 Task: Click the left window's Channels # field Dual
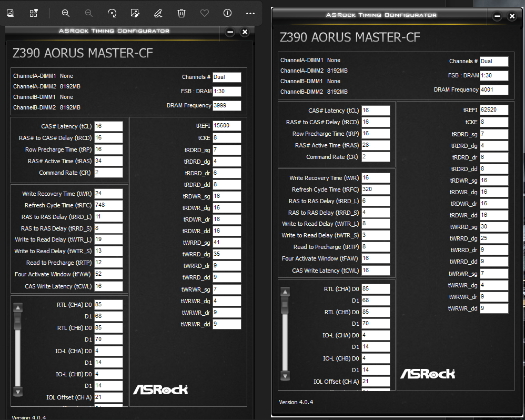(x=227, y=77)
